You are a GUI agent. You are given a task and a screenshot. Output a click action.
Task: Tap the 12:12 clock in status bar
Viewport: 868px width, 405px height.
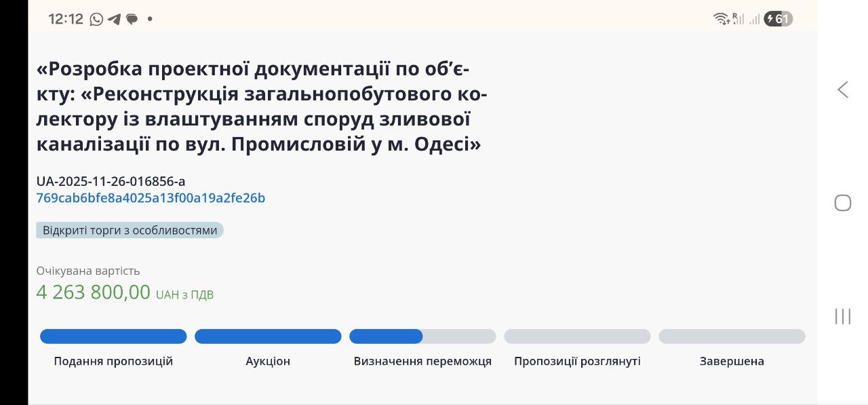pyautogui.click(x=66, y=19)
